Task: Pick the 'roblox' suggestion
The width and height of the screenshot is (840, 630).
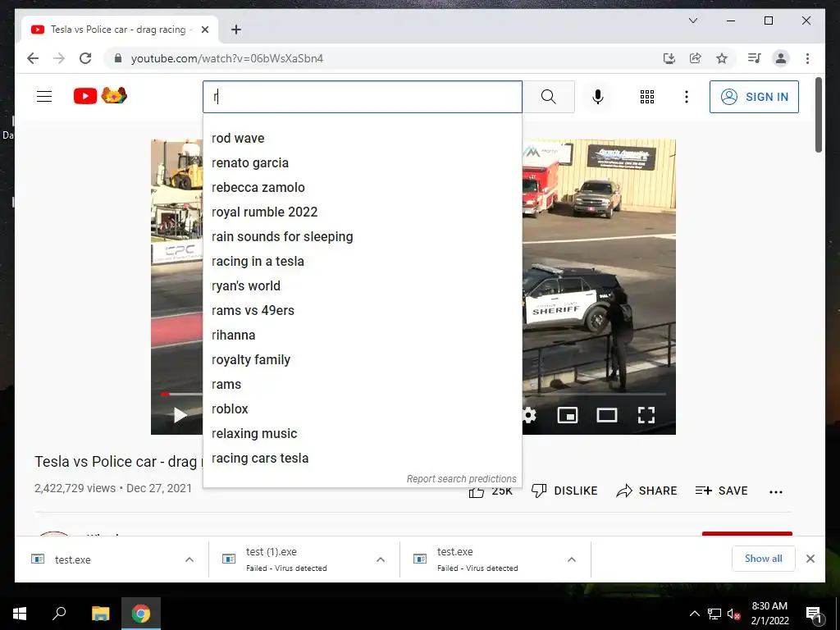Action: pyautogui.click(x=362, y=409)
